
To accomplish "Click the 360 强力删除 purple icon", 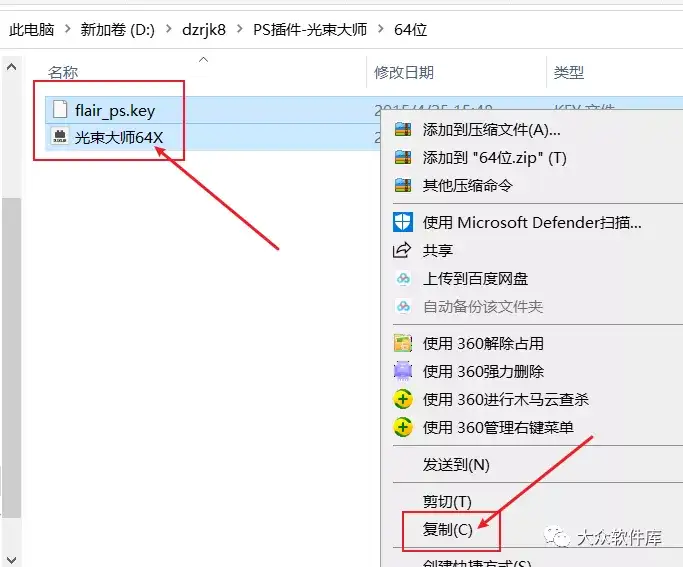I will [403, 371].
